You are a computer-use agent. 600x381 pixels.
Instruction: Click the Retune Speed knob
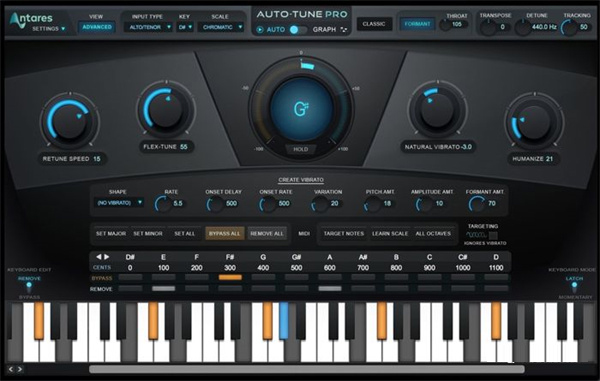coord(70,121)
